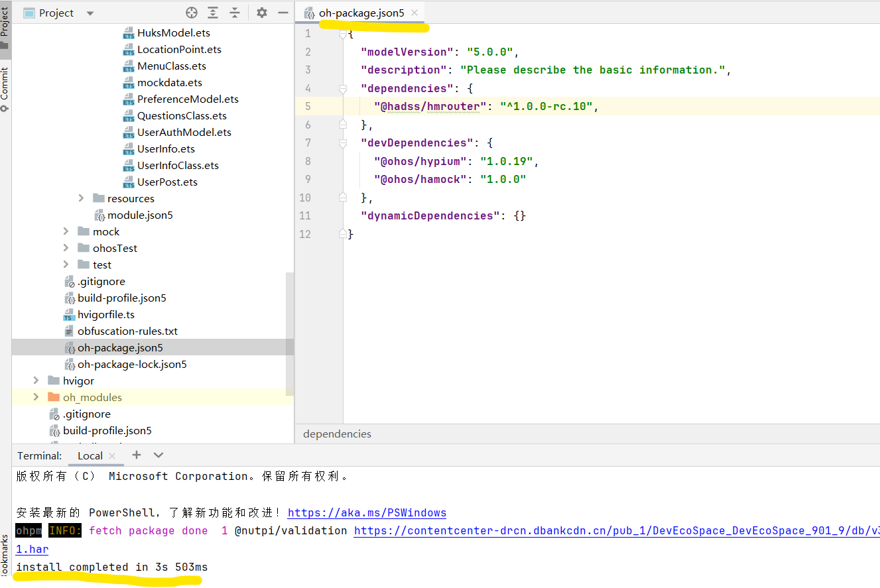Expand the oh_modules folder
This screenshot has height=588, width=880.
click(x=35, y=396)
